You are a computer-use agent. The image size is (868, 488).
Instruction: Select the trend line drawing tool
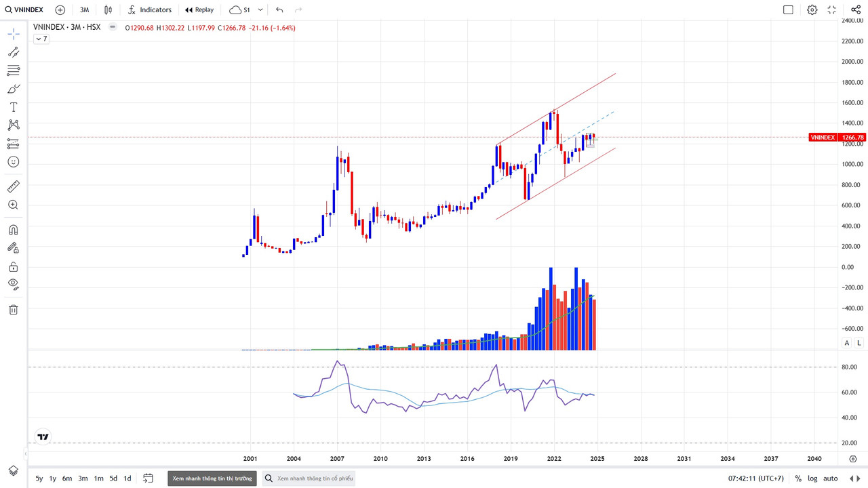(14, 52)
